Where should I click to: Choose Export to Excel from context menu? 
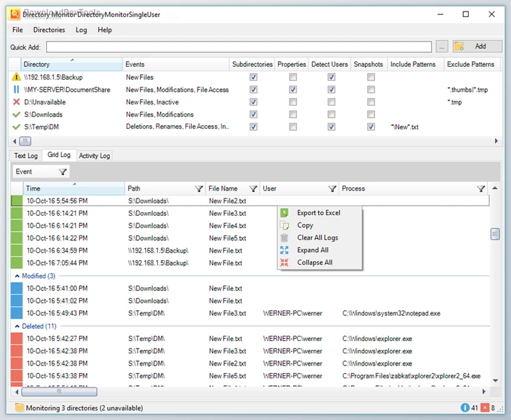pyautogui.click(x=320, y=213)
